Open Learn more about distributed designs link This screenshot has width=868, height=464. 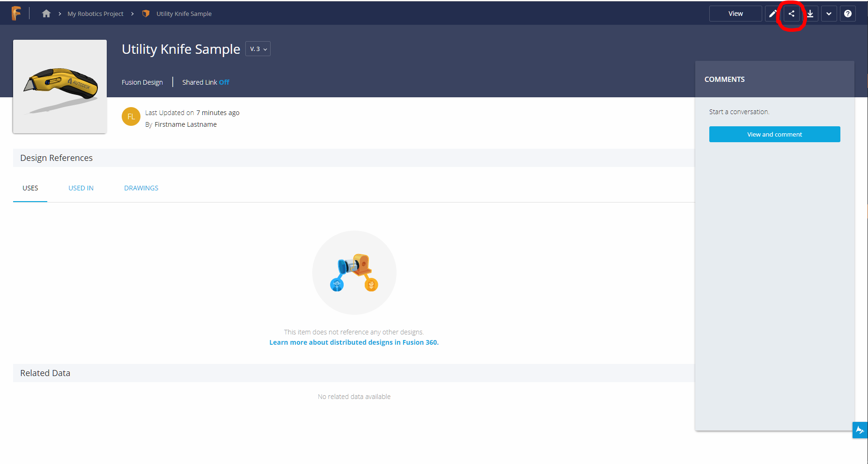click(354, 342)
